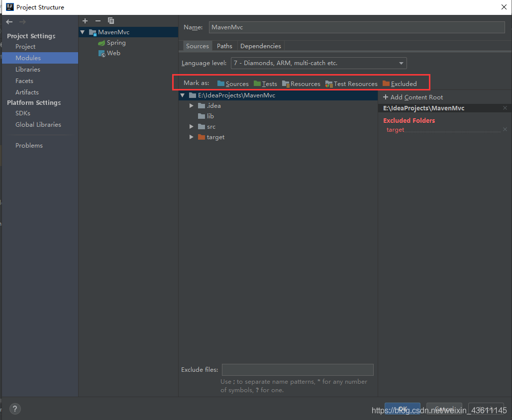Screen dimensions: 512x420
Task: Mark folder as Test Resources
Action: coord(351,84)
